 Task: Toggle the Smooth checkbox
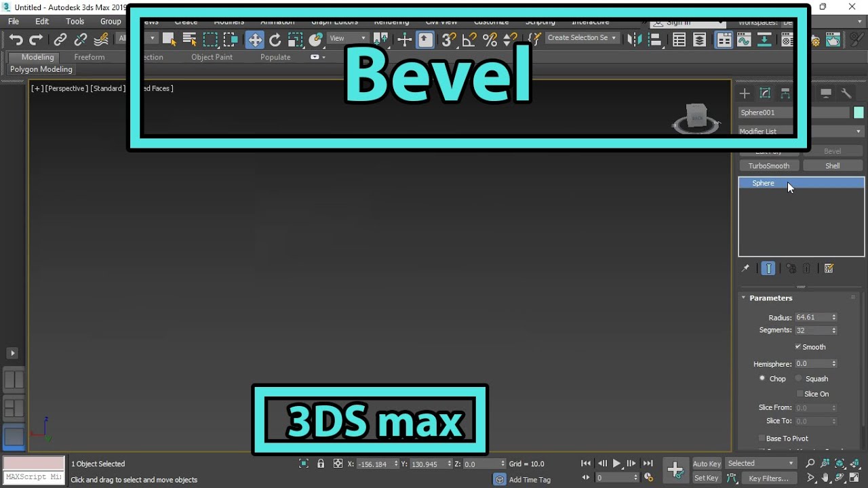pyautogui.click(x=798, y=347)
